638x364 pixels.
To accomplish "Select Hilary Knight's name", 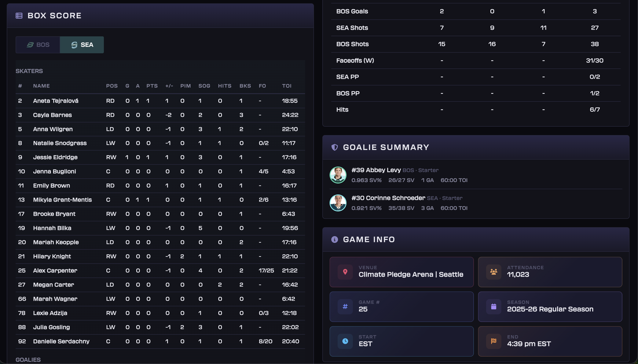I will 52,256.
